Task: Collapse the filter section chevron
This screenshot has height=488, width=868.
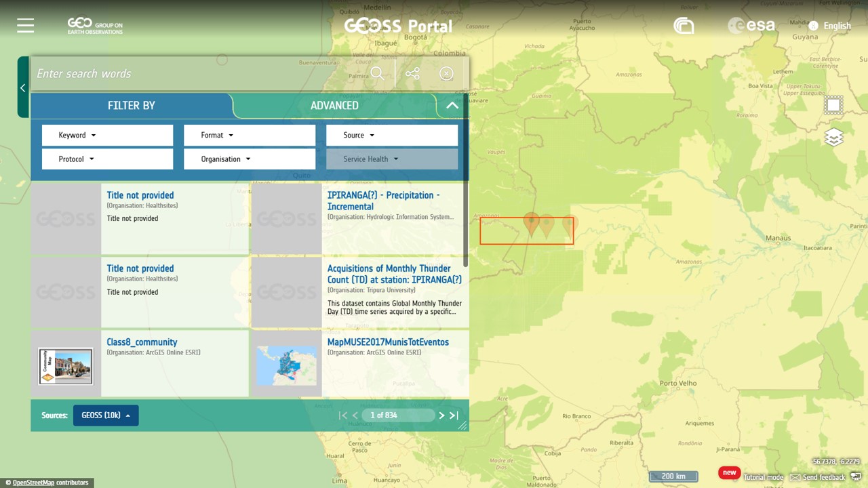Action: (452, 106)
